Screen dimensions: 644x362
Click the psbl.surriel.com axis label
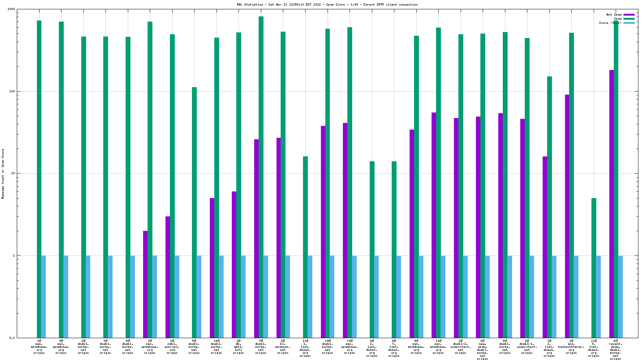[172, 347]
